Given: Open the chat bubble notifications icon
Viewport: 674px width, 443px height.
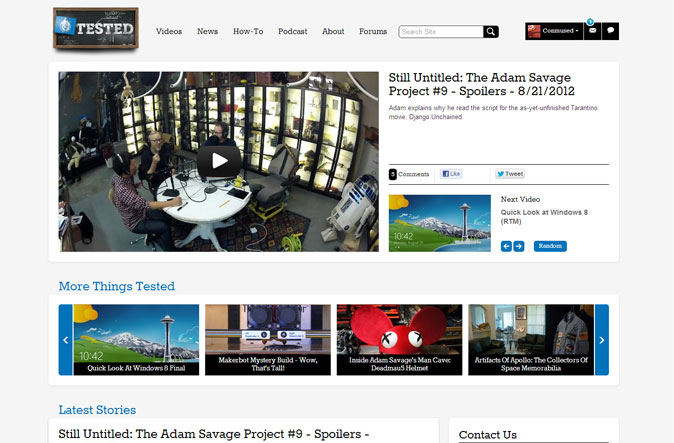Looking at the screenshot, I should tap(610, 31).
